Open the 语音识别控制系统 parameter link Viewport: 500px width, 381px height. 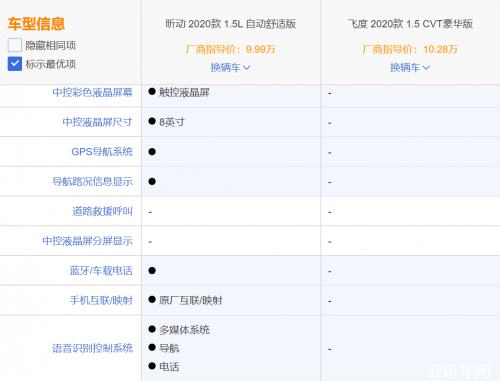tap(92, 348)
